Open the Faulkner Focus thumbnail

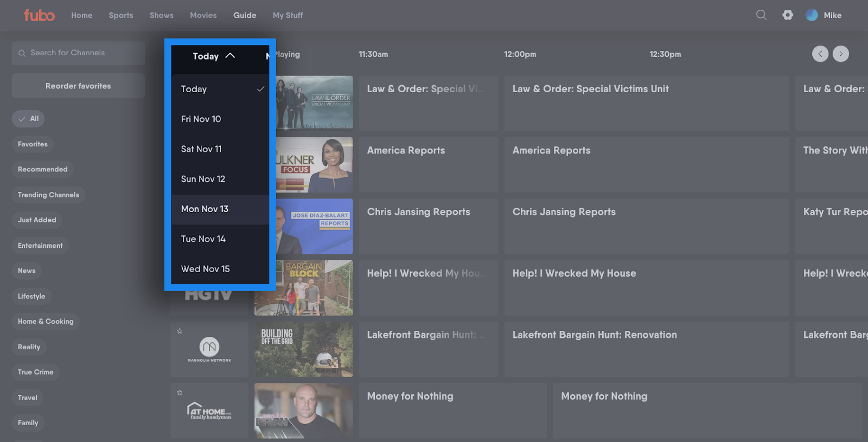tap(314, 165)
